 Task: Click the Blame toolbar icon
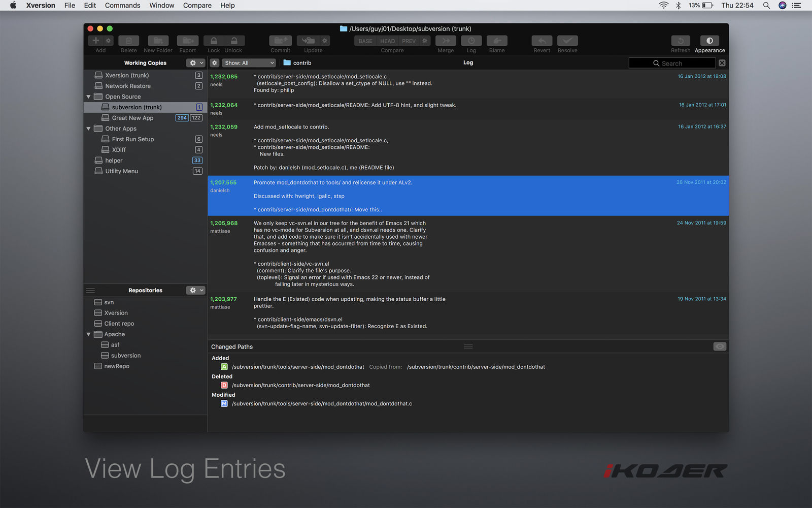497,41
